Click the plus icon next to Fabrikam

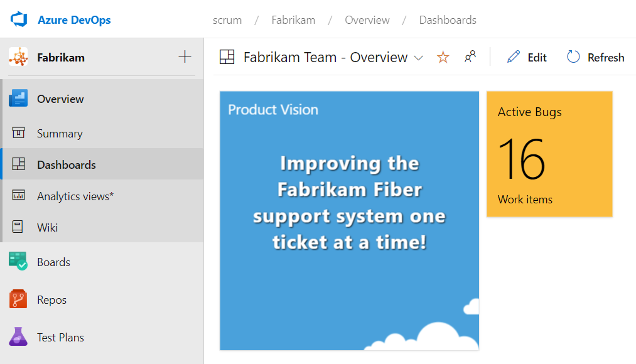tap(185, 56)
